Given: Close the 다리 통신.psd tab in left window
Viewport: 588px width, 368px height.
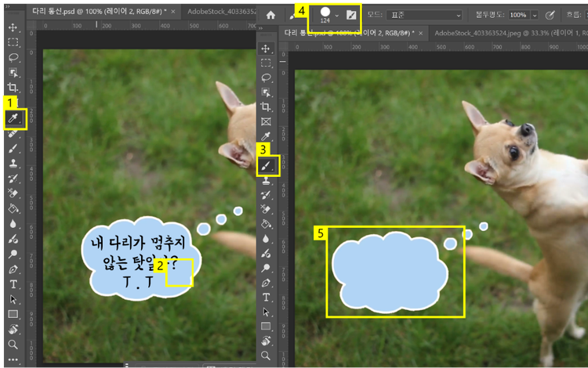Looking at the screenshot, I should (173, 12).
